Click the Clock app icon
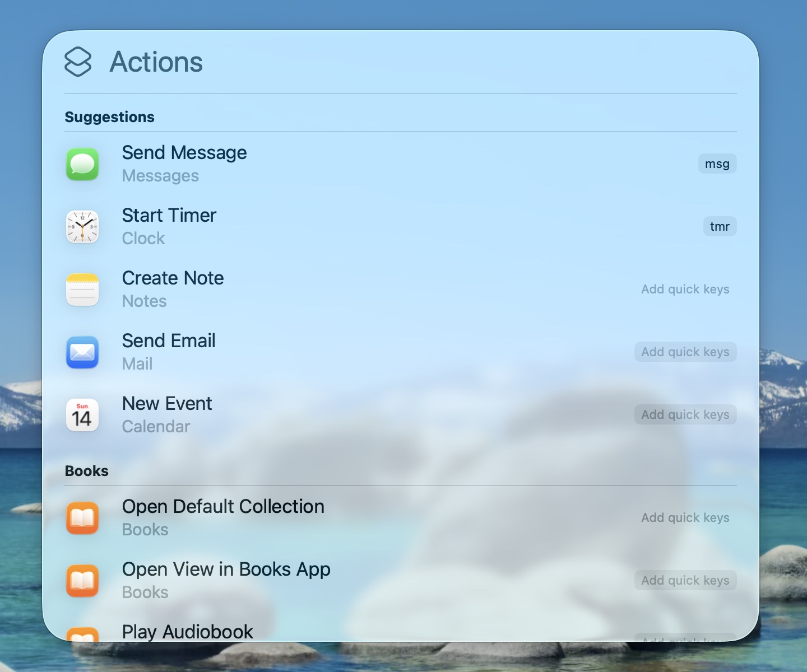The width and height of the screenshot is (807, 672). [82, 227]
